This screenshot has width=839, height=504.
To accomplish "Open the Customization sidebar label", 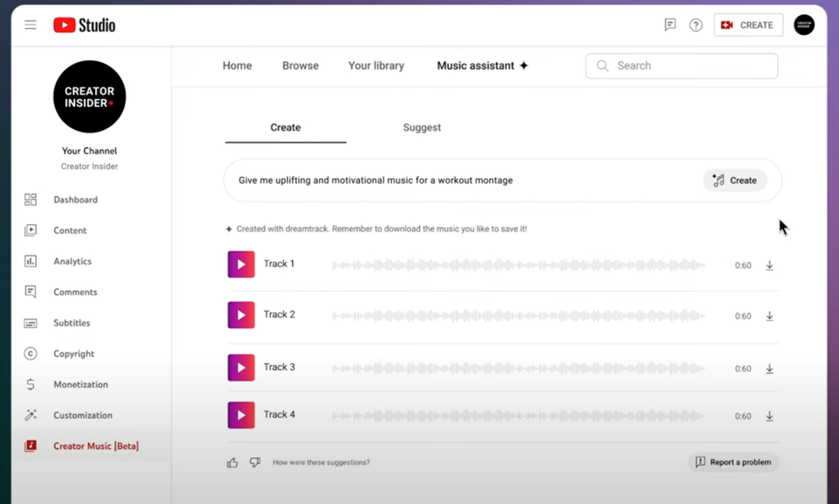I will pyautogui.click(x=83, y=415).
